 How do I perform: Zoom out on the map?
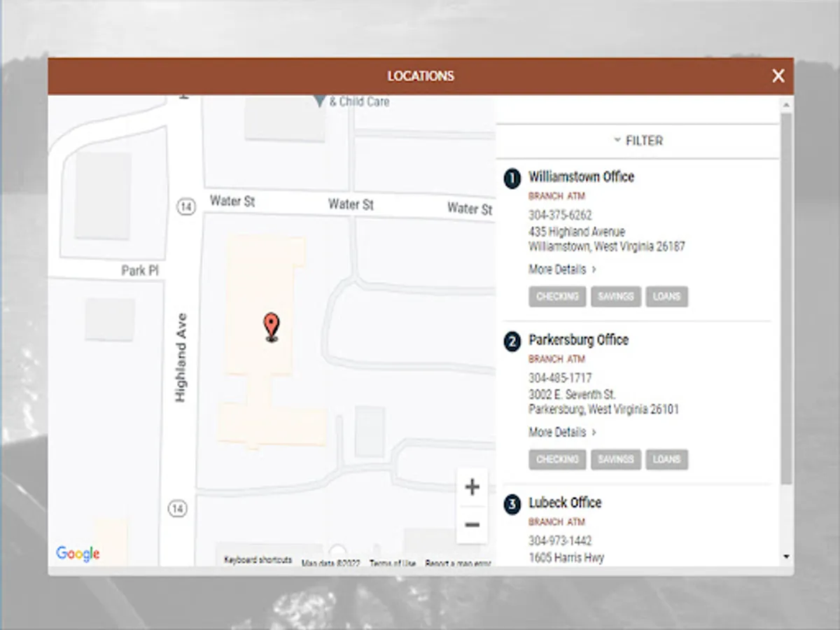(x=472, y=524)
